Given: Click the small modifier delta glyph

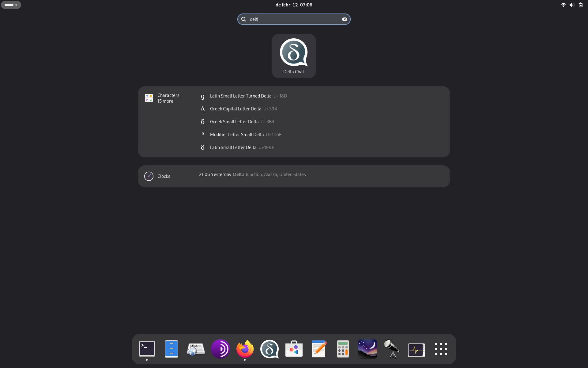Looking at the screenshot, I should click(202, 134).
